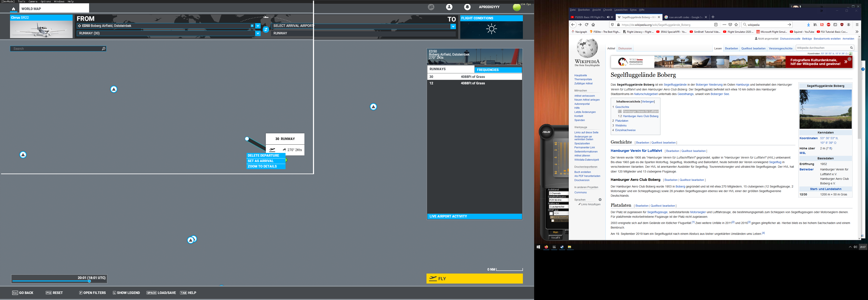Choose Set as Arrival in runway menu
868x300 pixels.
pyautogui.click(x=266, y=161)
